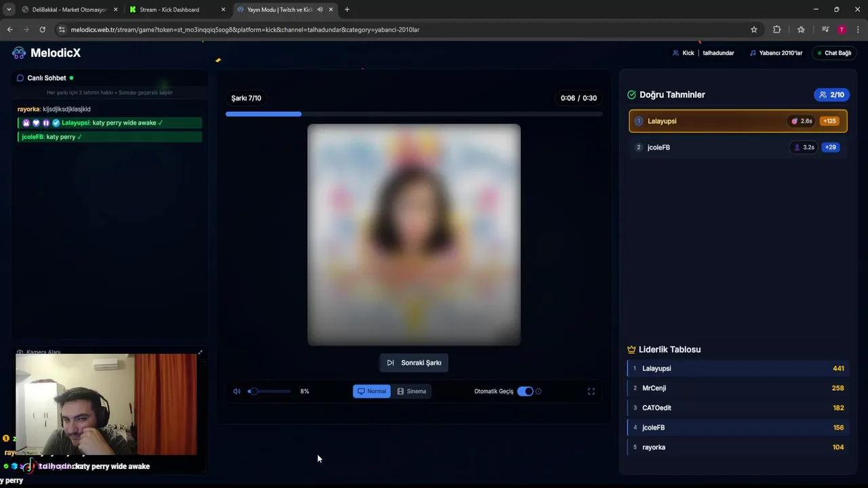Click the blurred album cover
868x488 pixels.
[414, 235]
